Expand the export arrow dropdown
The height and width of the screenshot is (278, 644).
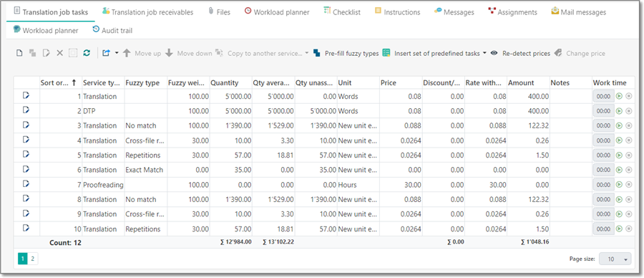(x=116, y=53)
